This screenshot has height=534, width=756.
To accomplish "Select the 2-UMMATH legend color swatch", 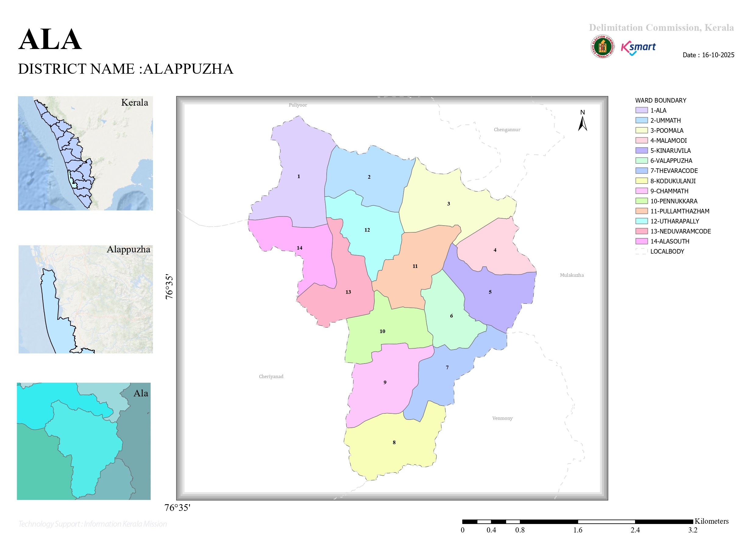I will pyautogui.click(x=641, y=121).
